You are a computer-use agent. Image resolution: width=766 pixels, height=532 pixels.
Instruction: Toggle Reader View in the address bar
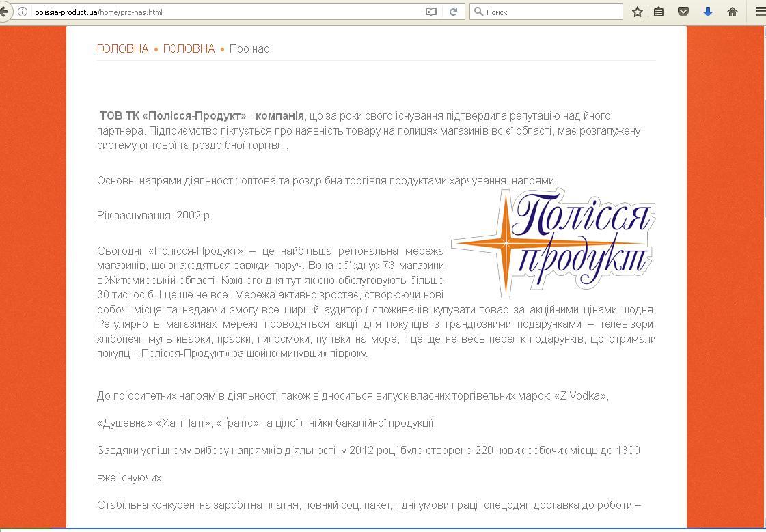tap(431, 12)
